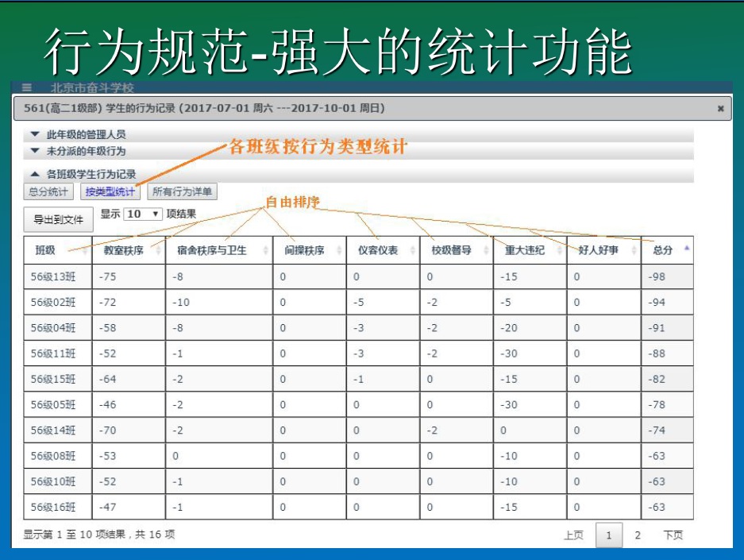
Task: Click 导出到文件 export button
Action: (58, 219)
